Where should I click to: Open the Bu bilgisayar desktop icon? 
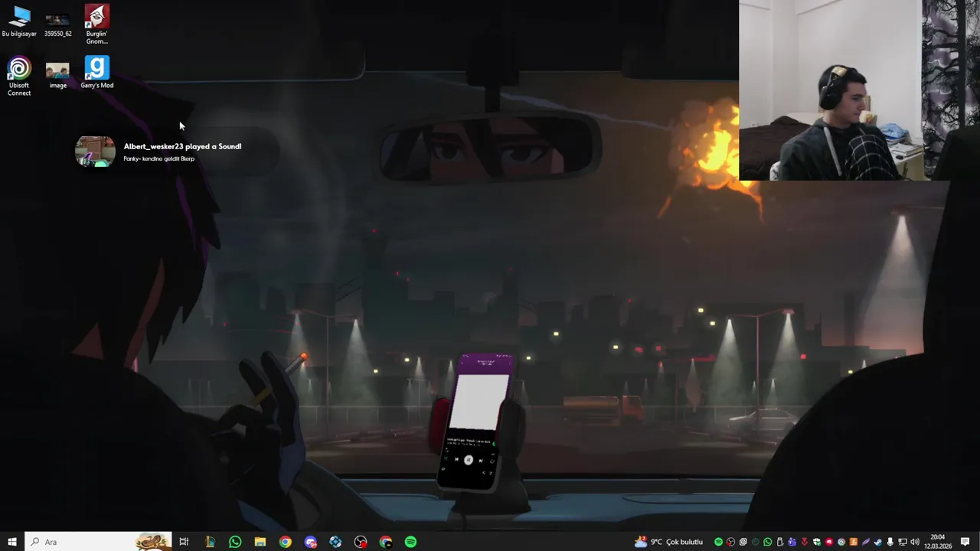tap(19, 21)
